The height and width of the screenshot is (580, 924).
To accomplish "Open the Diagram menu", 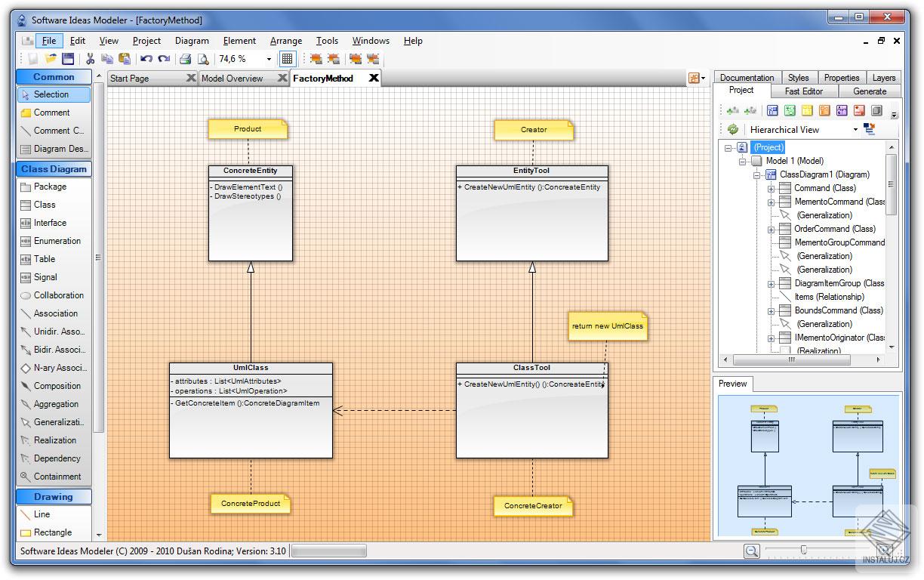I will click(192, 41).
